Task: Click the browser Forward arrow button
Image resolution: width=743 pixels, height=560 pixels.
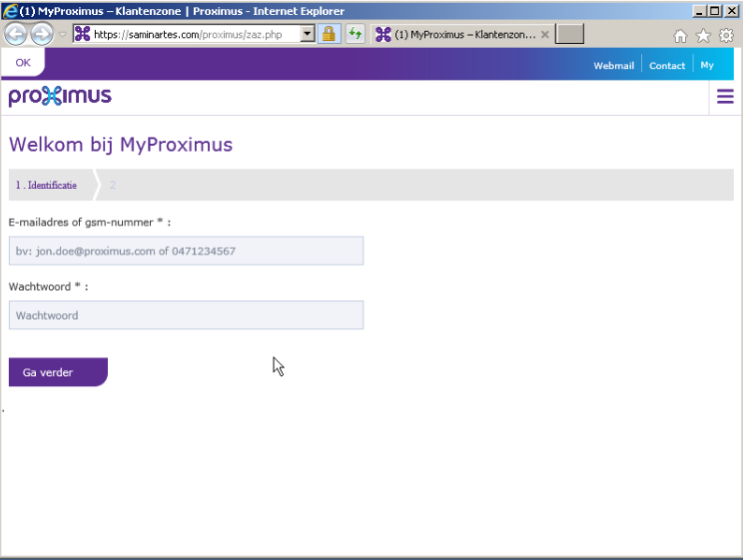Action: click(x=42, y=34)
